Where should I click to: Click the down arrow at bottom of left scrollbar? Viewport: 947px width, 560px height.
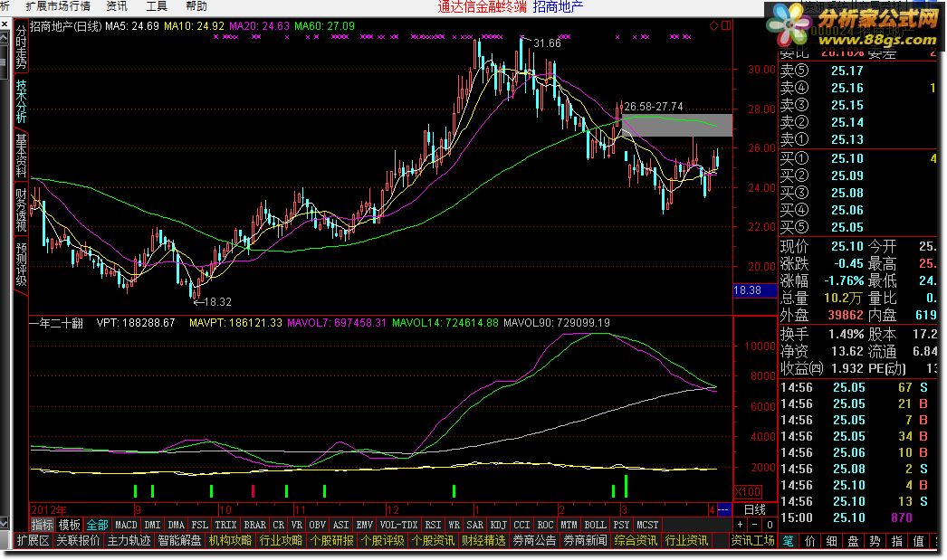pos(5,523)
